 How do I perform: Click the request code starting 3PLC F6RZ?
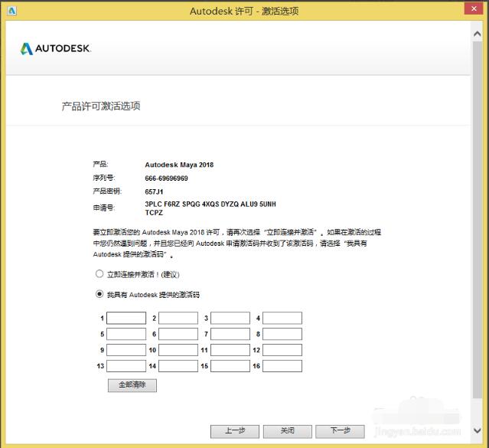pos(210,204)
